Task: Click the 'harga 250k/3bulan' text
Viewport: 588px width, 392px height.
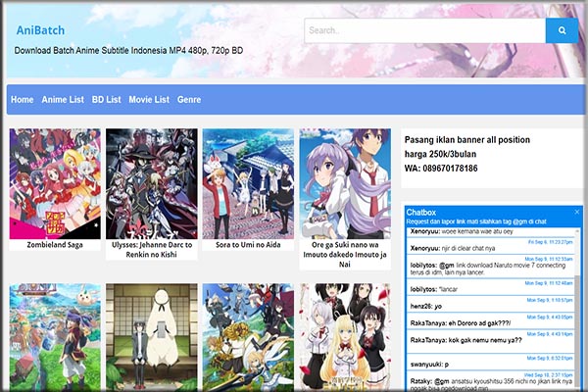Action: click(440, 154)
